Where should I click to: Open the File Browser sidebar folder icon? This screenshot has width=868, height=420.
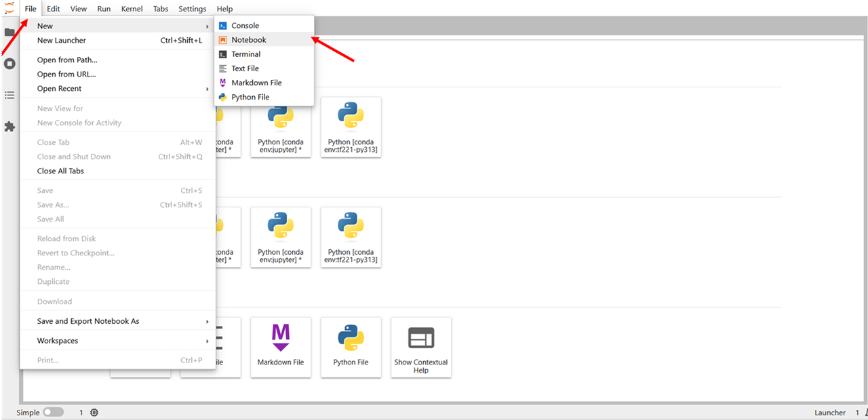click(x=9, y=32)
